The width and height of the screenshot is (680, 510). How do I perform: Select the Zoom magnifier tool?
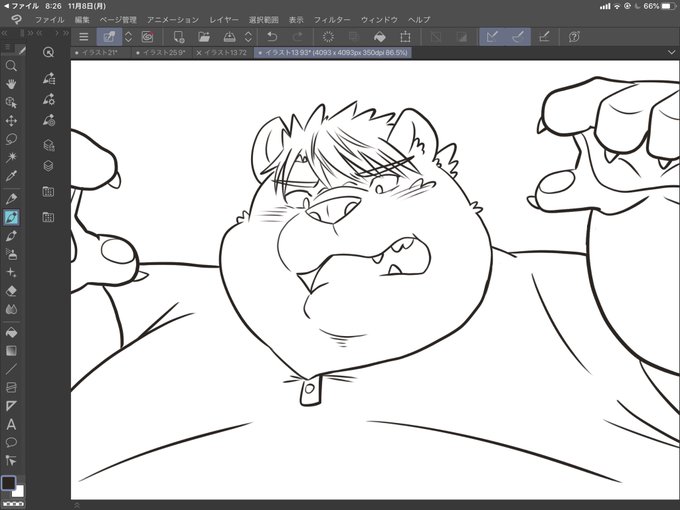(x=11, y=66)
